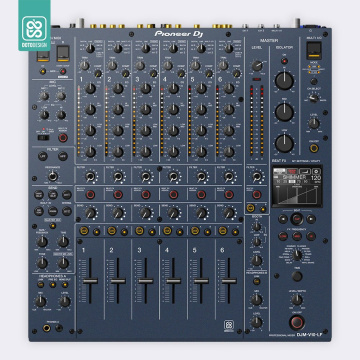This screenshot has width=360, height=360.
Task: Click the FX frequency HI button
Action: [x=311, y=236]
